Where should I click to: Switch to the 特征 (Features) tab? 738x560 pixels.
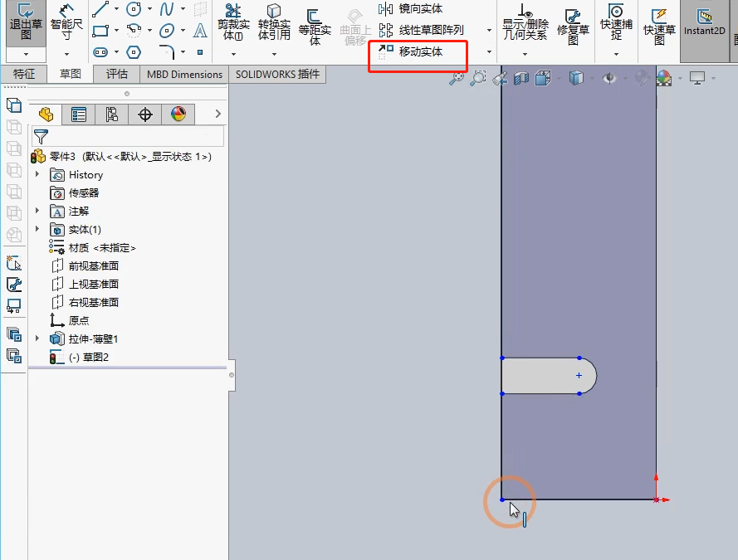24,75
